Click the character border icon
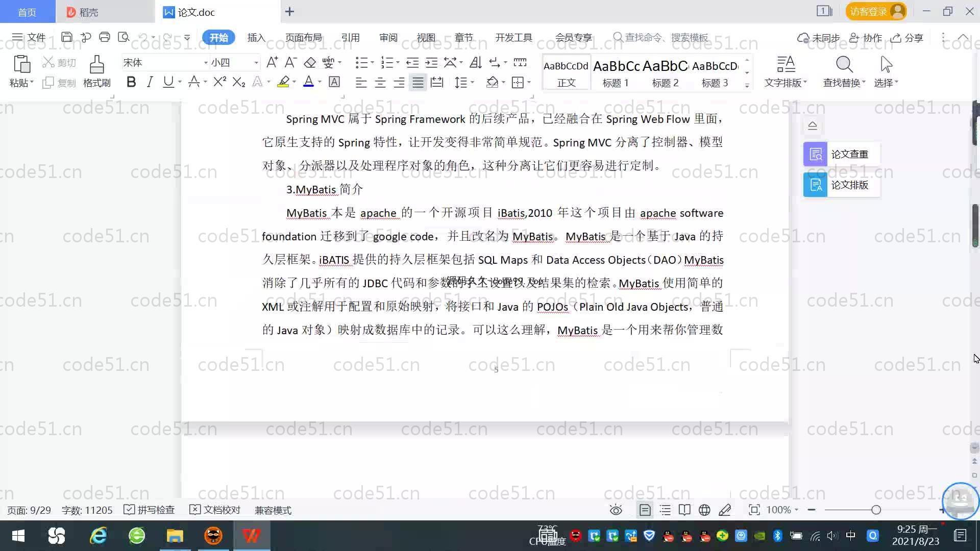 [x=334, y=82]
